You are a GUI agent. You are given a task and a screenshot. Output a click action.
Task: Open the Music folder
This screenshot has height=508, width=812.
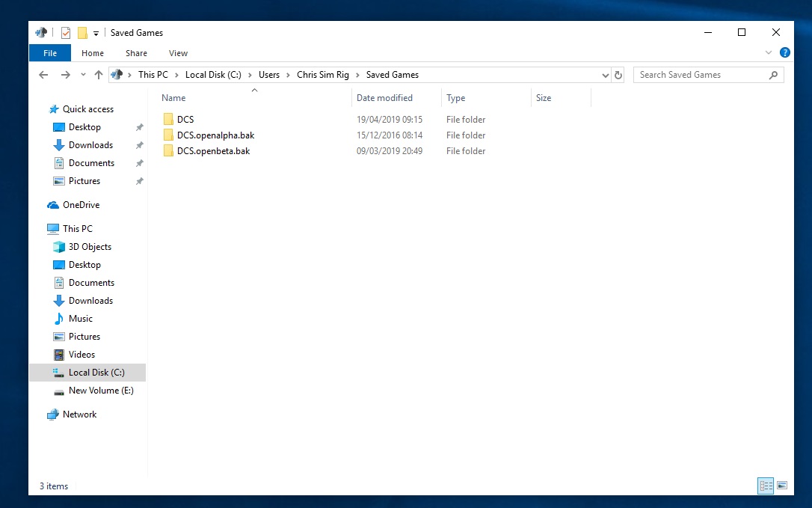[80, 319]
